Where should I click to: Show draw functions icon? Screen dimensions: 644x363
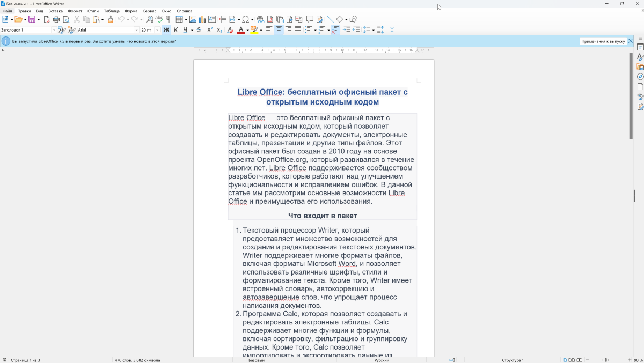pyautogui.click(x=353, y=19)
